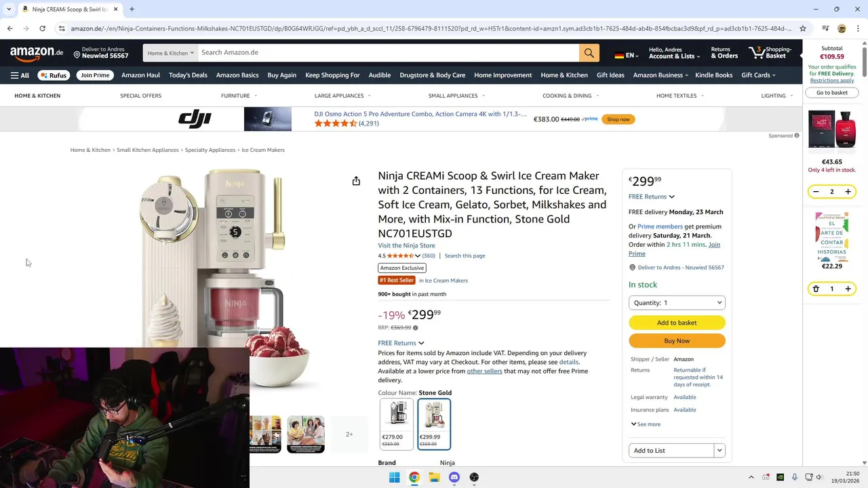868x488 pixels.
Task: Increase the perfume quantity with the plus icon
Action: (848, 192)
